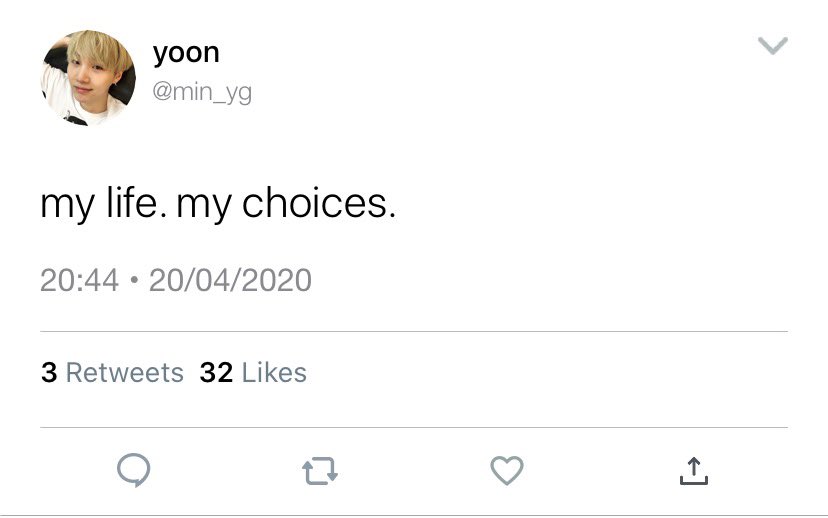Screen dimensions: 828x518
Task: View the 32 Likes list
Action: 253,372
